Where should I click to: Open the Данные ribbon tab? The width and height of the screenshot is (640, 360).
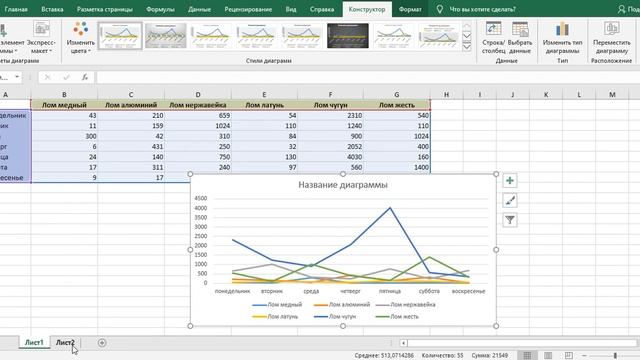pos(199,9)
